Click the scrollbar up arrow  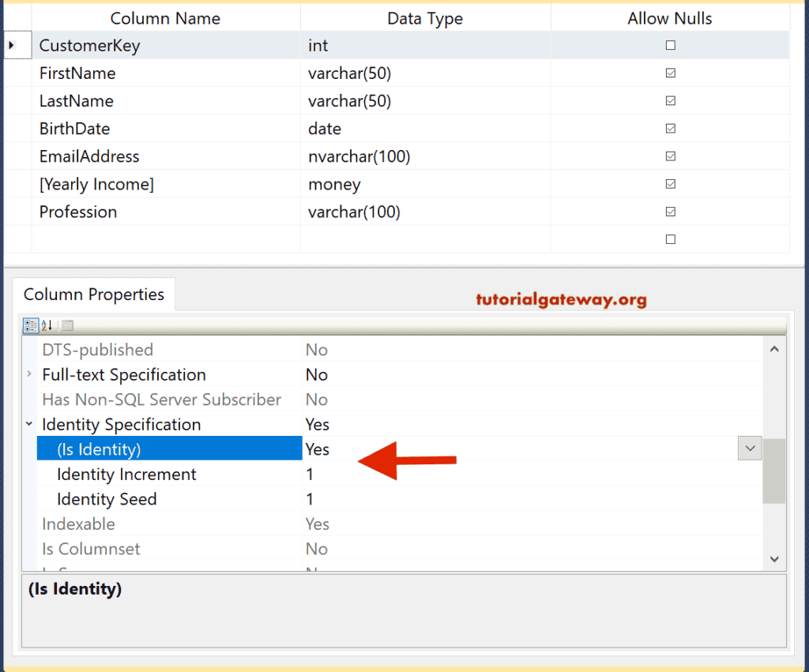click(x=774, y=348)
